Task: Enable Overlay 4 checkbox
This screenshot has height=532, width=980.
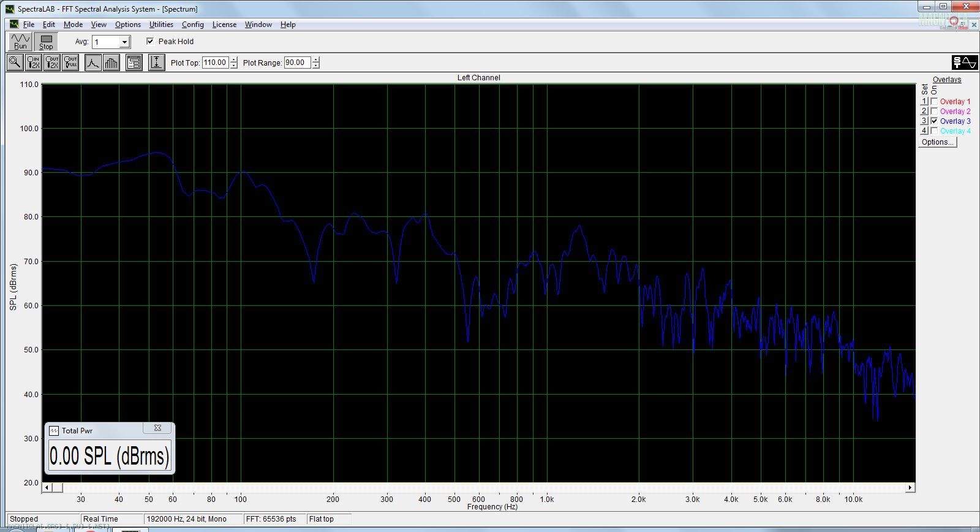Action: 934,131
